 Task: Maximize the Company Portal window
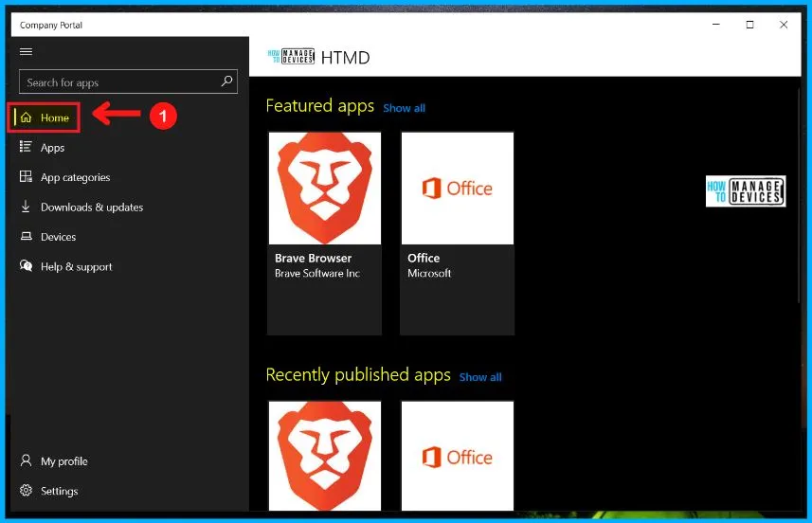[749, 25]
